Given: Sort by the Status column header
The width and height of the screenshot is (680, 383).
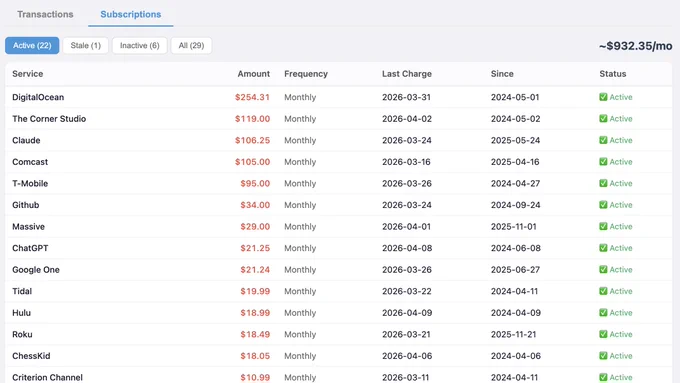Looking at the screenshot, I should coord(613,74).
